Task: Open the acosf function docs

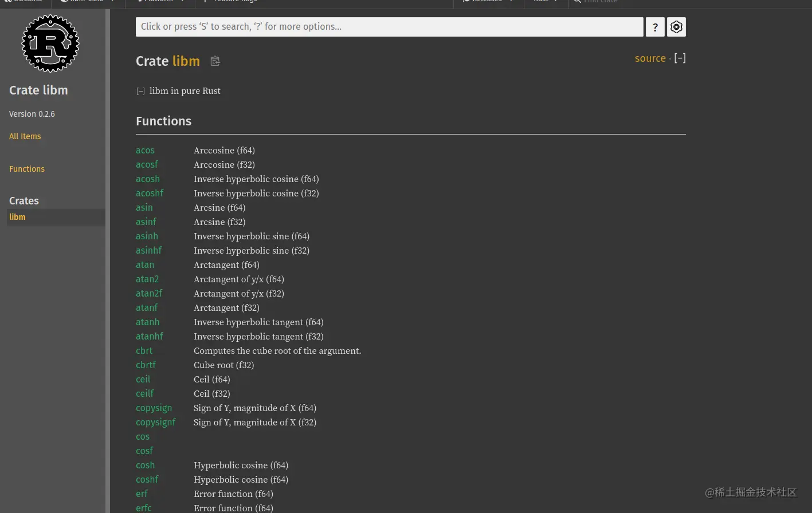Action: (147, 164)
